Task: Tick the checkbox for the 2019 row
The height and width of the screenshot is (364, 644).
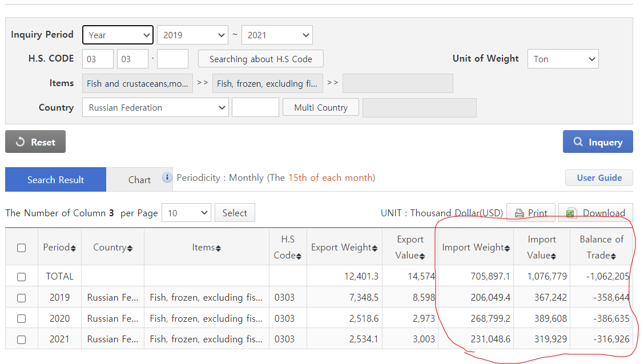Action: click(x=22, y=297)
